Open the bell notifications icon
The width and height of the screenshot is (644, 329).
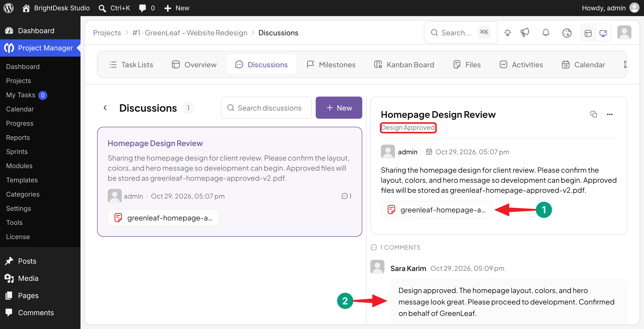point(546,33)
